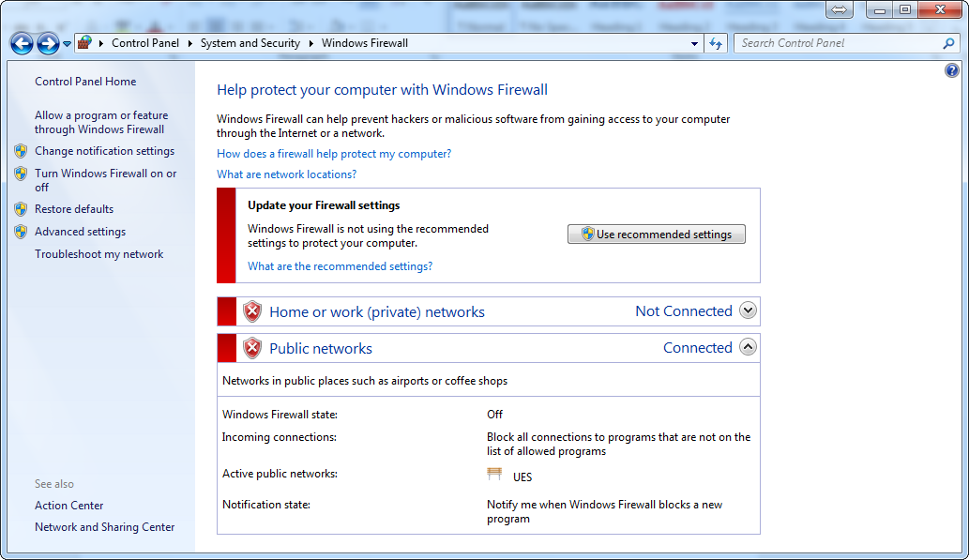Open Control Panel Home link
The image size is (969, 560).
pyautogui.click(x=85, y=82)
